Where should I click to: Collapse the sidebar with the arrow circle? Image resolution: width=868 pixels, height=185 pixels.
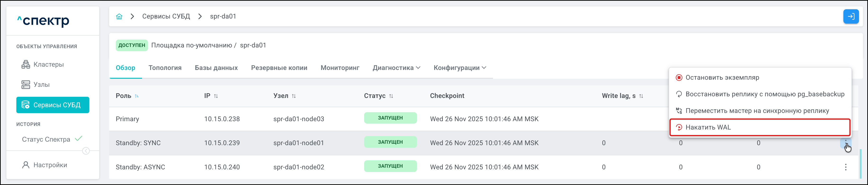point(86,151)
